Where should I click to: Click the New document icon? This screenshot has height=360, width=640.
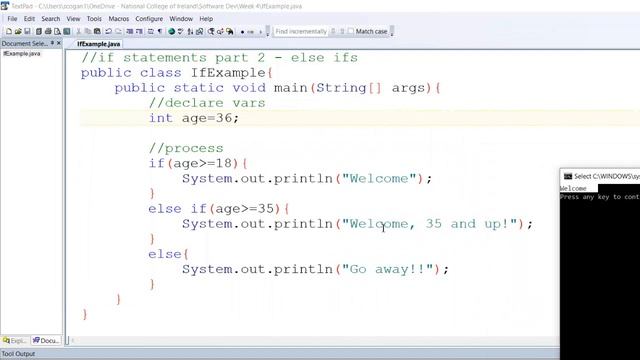[x=9, y=31]
